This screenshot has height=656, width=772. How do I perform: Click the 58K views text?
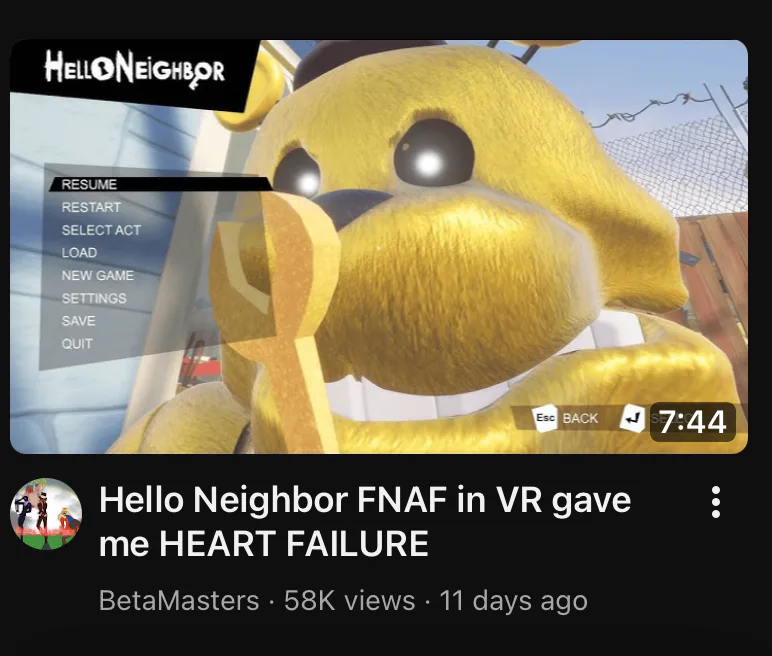[x=350, y=600]
